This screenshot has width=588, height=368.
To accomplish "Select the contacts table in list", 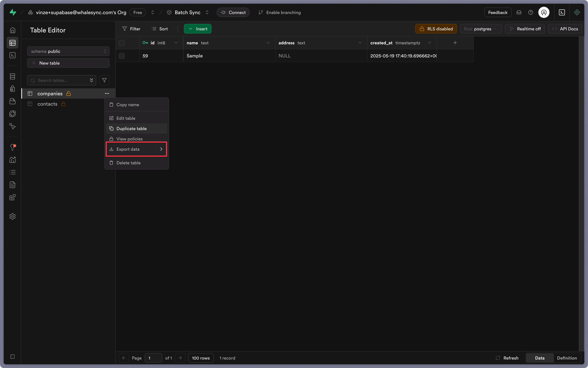I will coord(68,104).
